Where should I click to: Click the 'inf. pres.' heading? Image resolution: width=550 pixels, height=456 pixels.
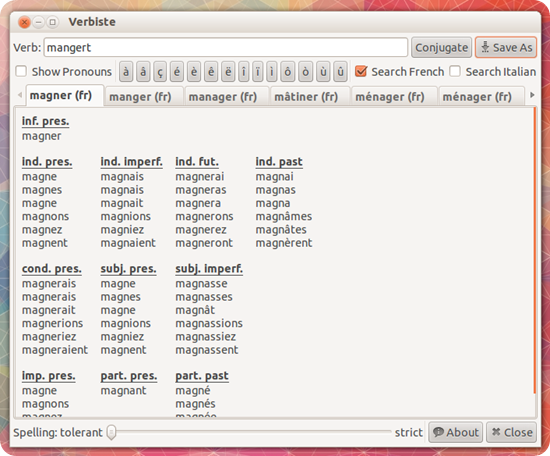pos(46,121)
